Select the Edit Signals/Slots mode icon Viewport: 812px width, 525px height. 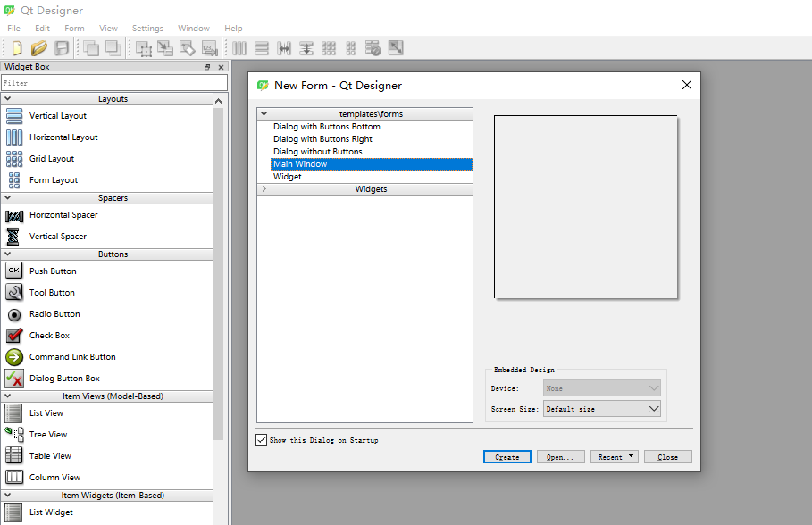click(165, 48)
